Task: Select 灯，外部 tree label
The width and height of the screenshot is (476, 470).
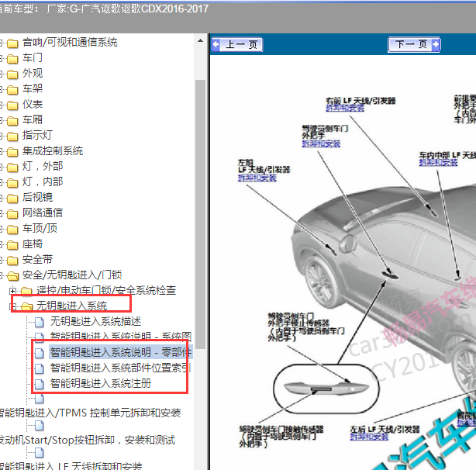Action: [43, 166]
